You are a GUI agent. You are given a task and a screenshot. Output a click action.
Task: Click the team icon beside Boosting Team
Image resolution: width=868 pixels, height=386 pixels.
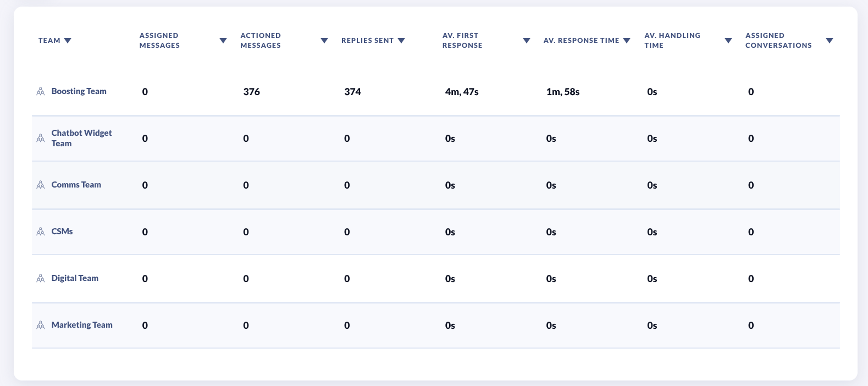[41, 92]
